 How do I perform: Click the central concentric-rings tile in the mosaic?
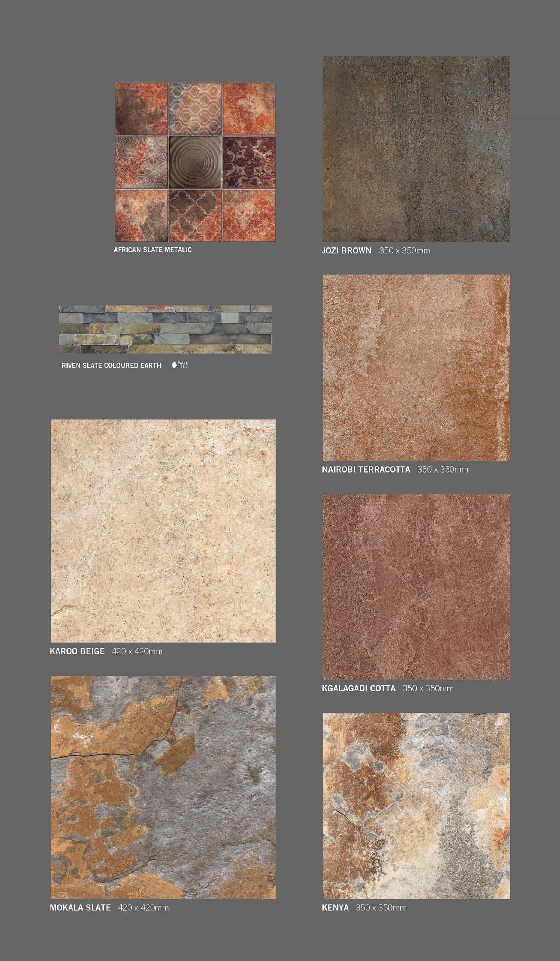(x=196, y=163)
